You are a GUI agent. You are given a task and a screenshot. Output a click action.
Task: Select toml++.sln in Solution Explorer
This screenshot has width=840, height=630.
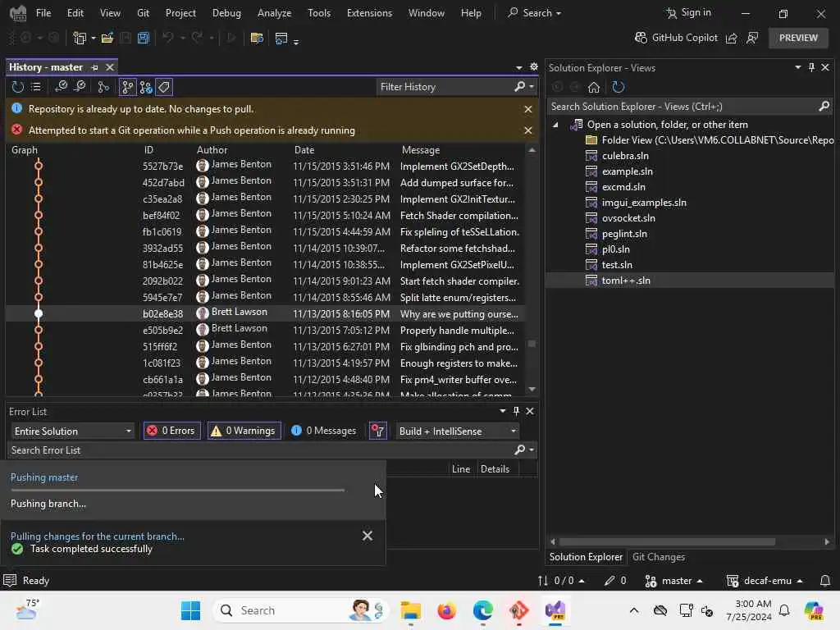point(626,281)
